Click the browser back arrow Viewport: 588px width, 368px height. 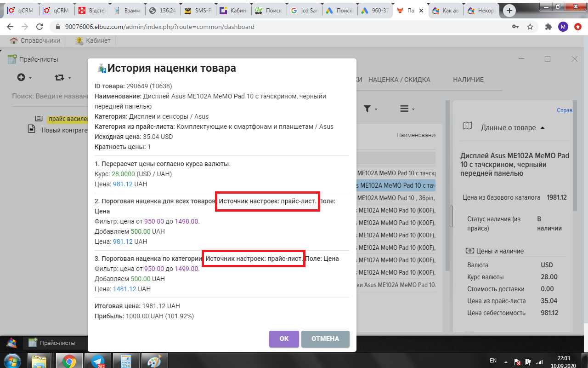(x=11, y=27)
